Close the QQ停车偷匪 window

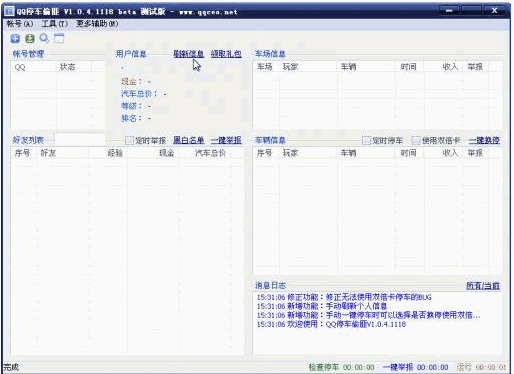[x=495, y=11]
